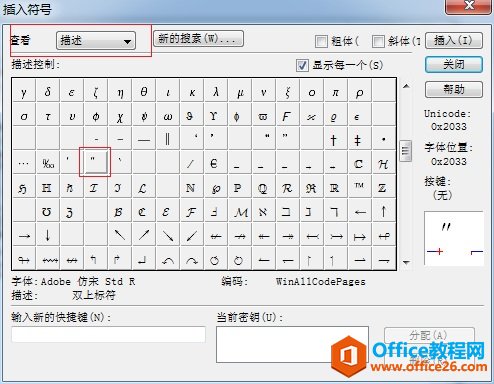494x384 pixels.
Task: Select the fraktur ℜ symbol
Action: point(312,187)
